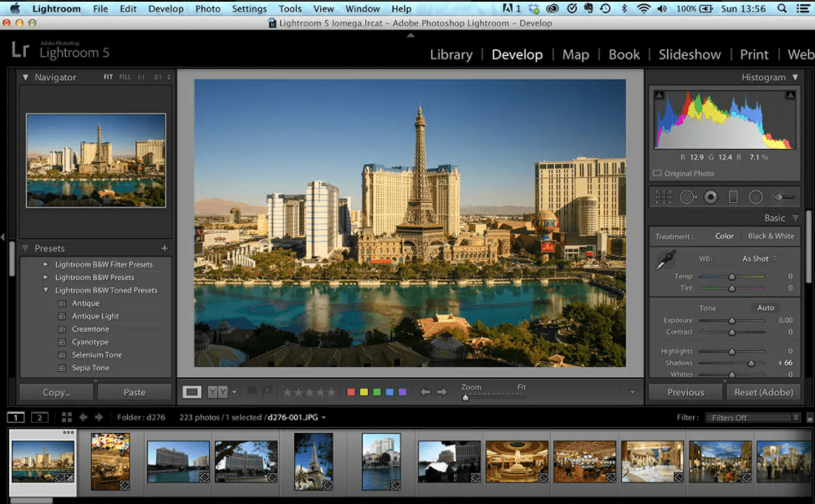Viewport: 815px width, 504px height.
Task: Click the Reset (Adobe) button
Action: pos(763,391)
